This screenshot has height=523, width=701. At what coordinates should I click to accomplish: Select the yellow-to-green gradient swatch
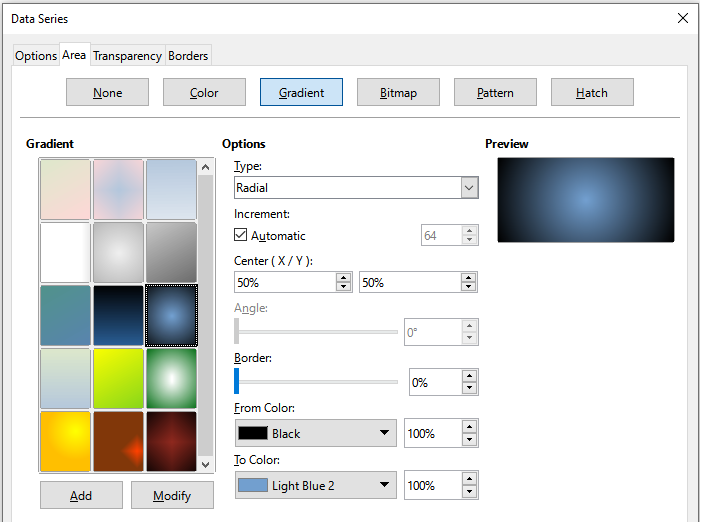point(118,379)
